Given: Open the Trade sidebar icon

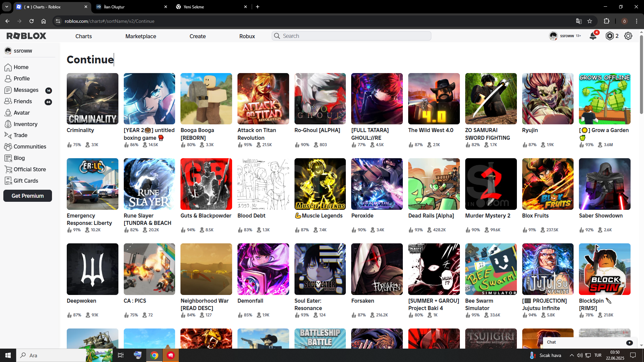Looking at the screenshot, I should [8, 135].
